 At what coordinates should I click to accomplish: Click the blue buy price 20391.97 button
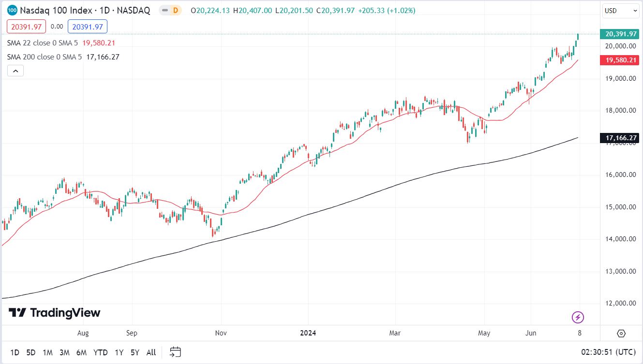(x=88, y=27)
